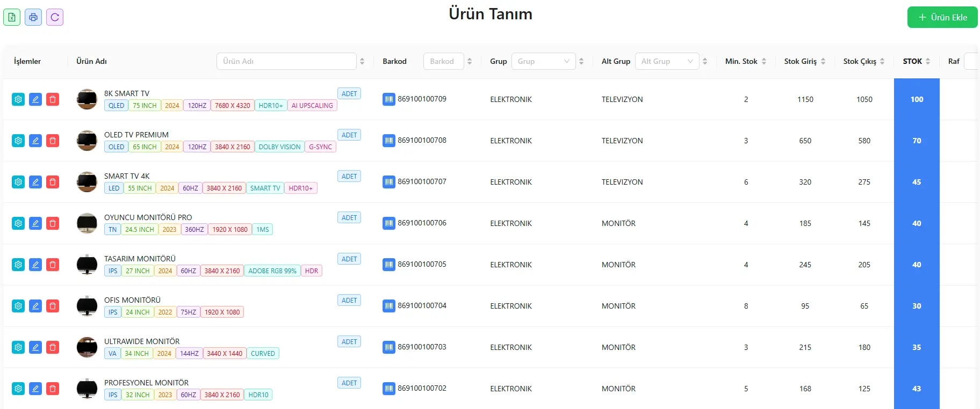Sort by the Stok Giriş column
Viewport: 980px width, 409px height.
tap(823, 61)
